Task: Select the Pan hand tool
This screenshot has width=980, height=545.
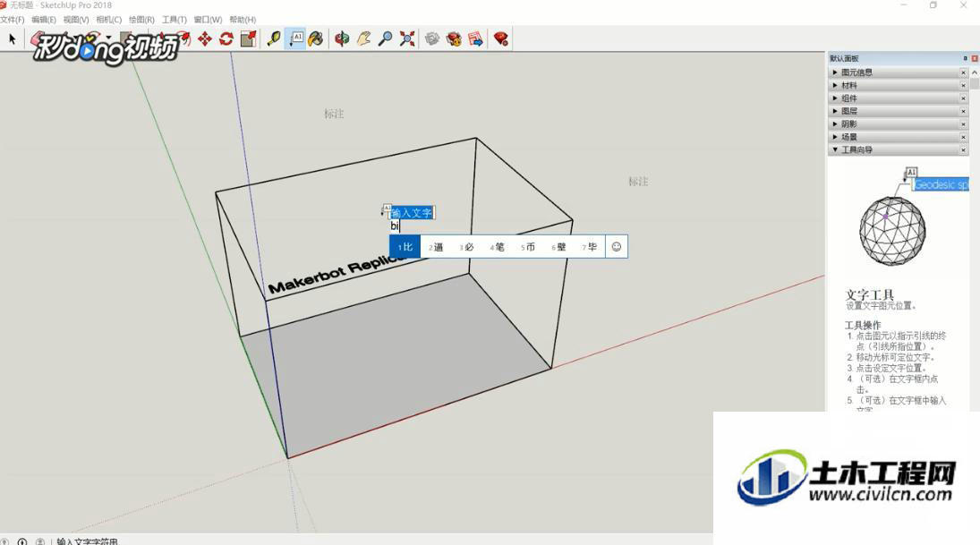Action: (x=363, y=38)
